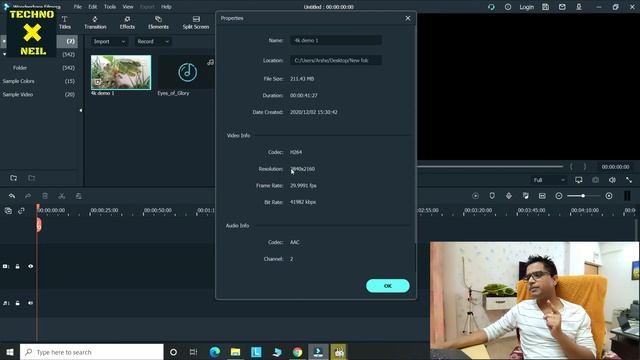640x360 pixels.
Task: Click the Name field in Properties
Action: tap(336, 40)
